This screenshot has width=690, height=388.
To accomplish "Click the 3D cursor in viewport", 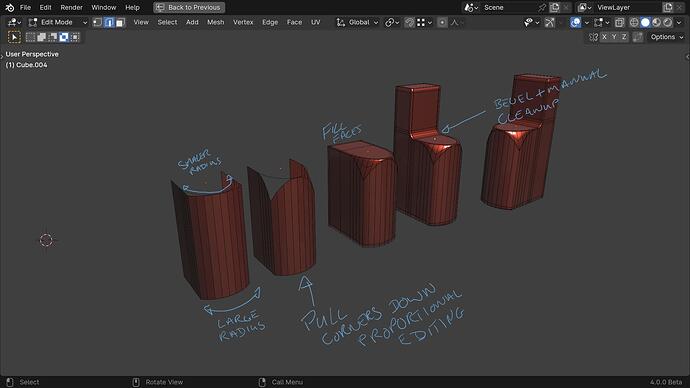I will pos(46,240).
